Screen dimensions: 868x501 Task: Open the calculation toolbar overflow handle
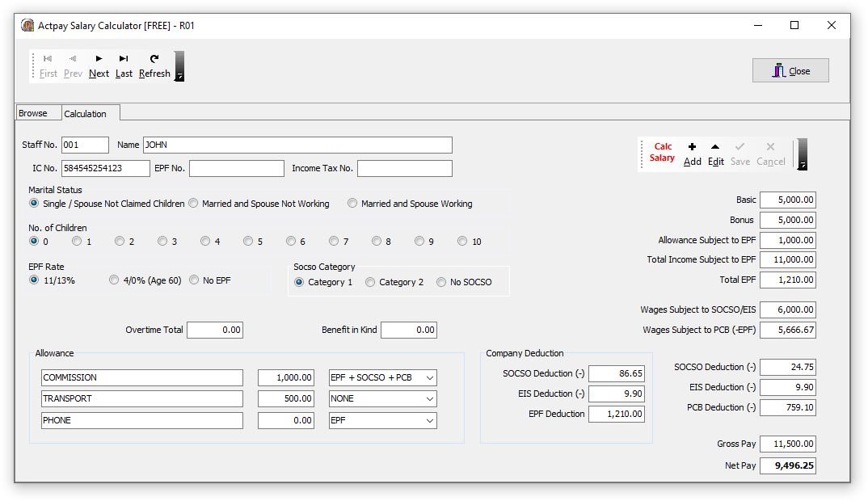pyautogui.click(x=802, y=154)
